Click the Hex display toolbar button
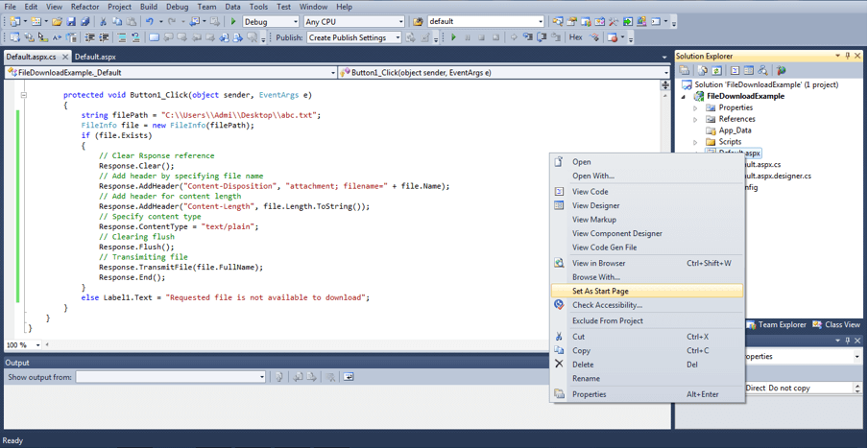This screenshot has width=868, height=448. (x=576, y=37)
